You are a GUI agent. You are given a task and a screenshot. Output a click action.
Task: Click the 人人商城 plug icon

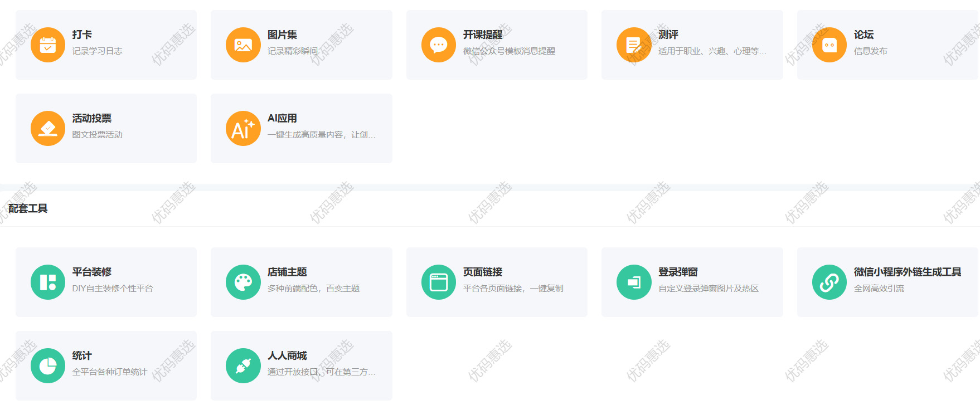pyautogui.click(x=243, y=365)
